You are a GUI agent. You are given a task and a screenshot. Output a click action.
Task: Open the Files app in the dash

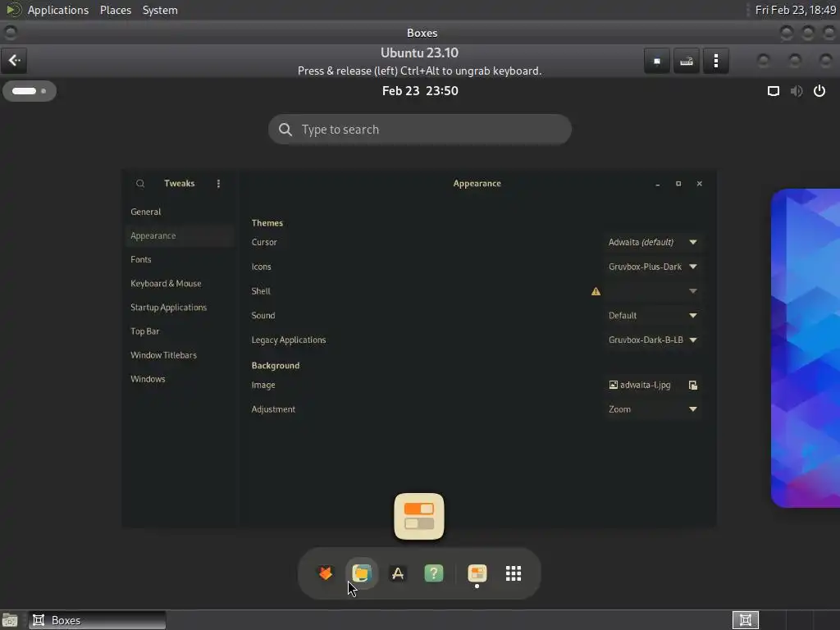[x=362, y=573]
